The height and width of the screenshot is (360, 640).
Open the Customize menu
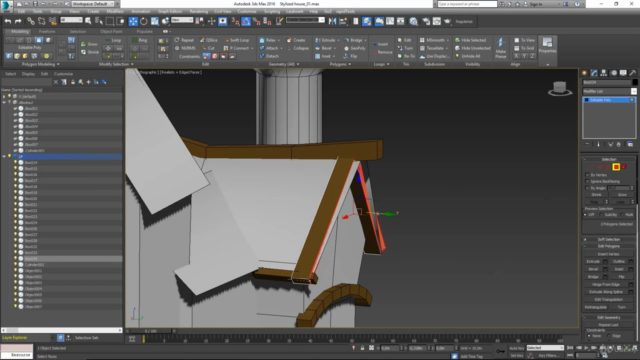tap(247, 11)
